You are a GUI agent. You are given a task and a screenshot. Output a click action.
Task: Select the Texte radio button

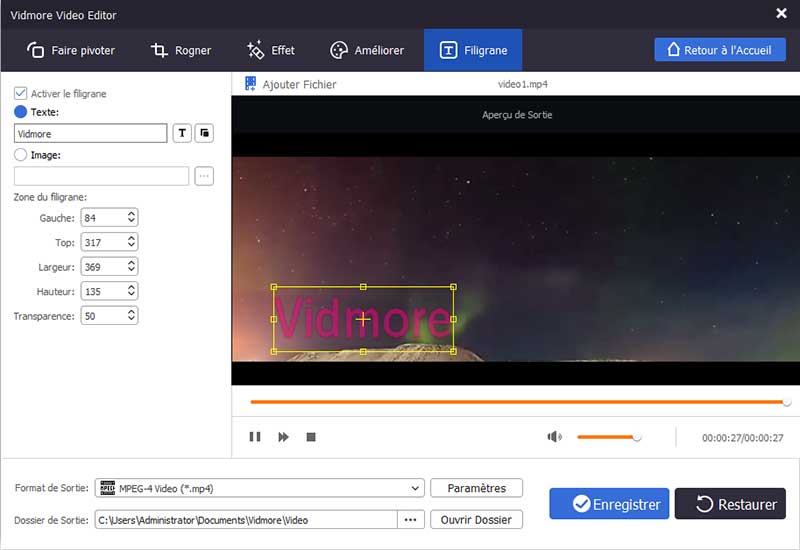coord(21,113)
